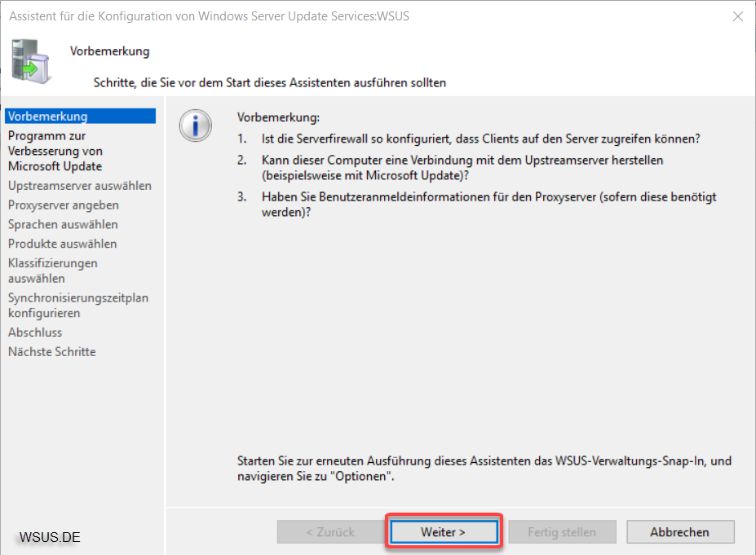Select the Klassifizierungen auswählen step
The width and height of the screenshot is (756, 555).
52,271
